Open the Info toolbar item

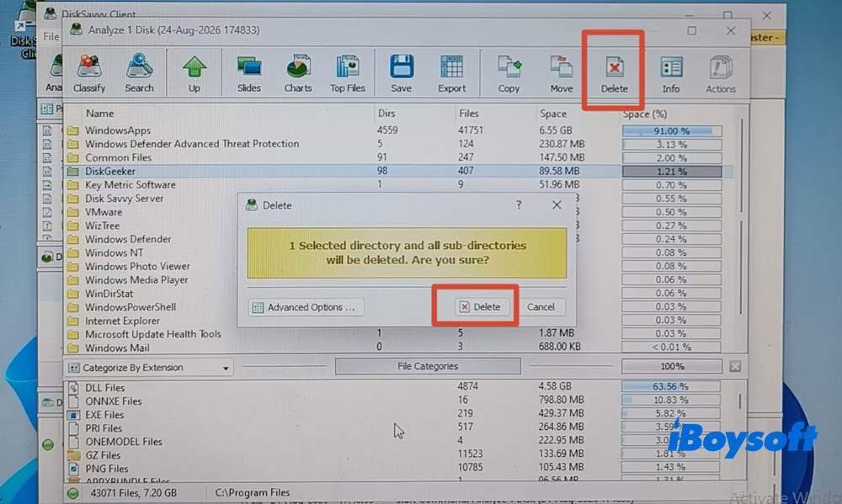[x=671, y=73]
